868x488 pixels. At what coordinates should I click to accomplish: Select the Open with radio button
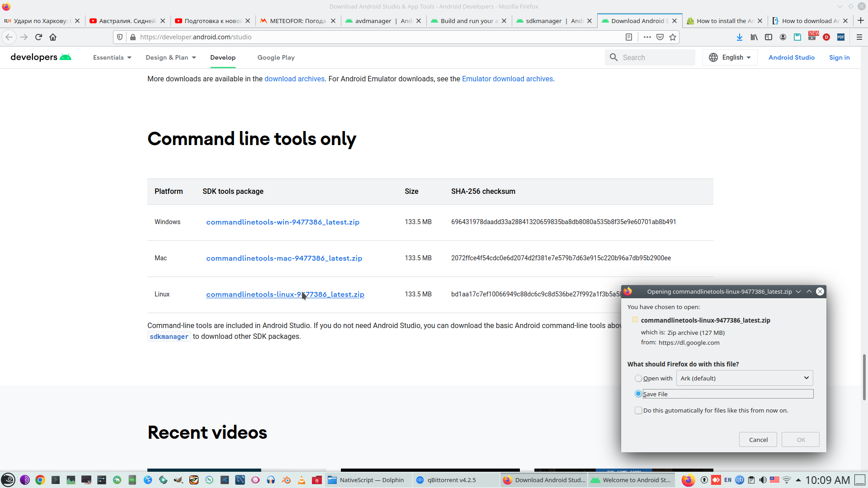(638, 379)
